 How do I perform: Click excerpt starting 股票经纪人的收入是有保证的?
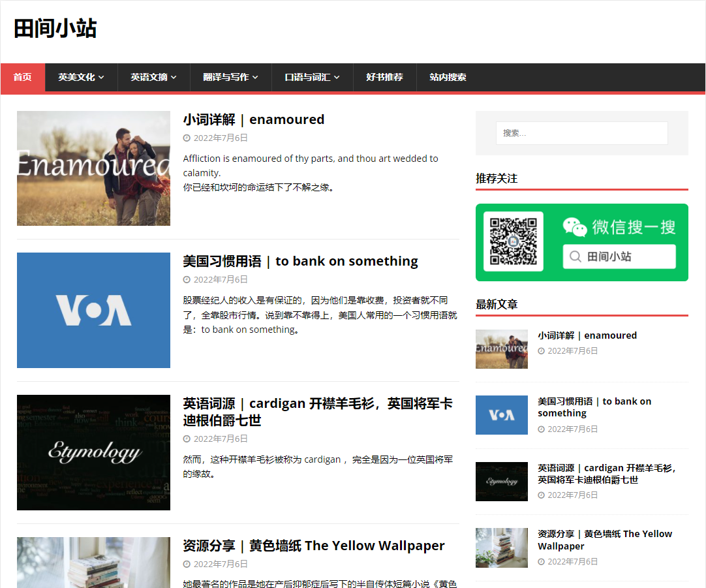320,315
